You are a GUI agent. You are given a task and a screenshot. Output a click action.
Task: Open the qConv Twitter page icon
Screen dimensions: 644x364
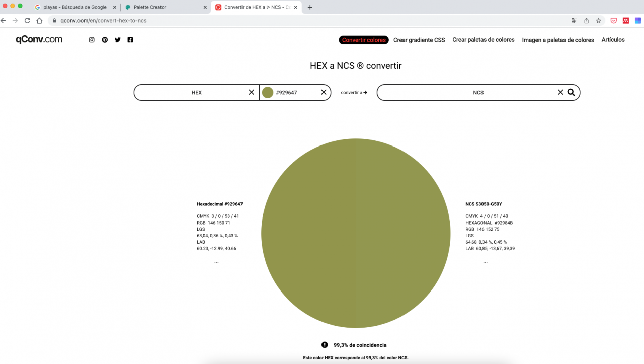click(x=118, y=40)
